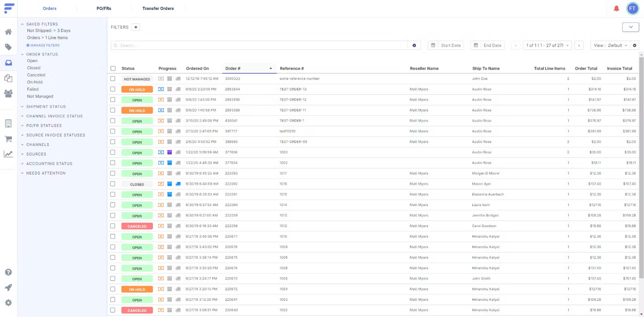
Task: Switch to the PO/FRs tab
Action: [104, 8]
